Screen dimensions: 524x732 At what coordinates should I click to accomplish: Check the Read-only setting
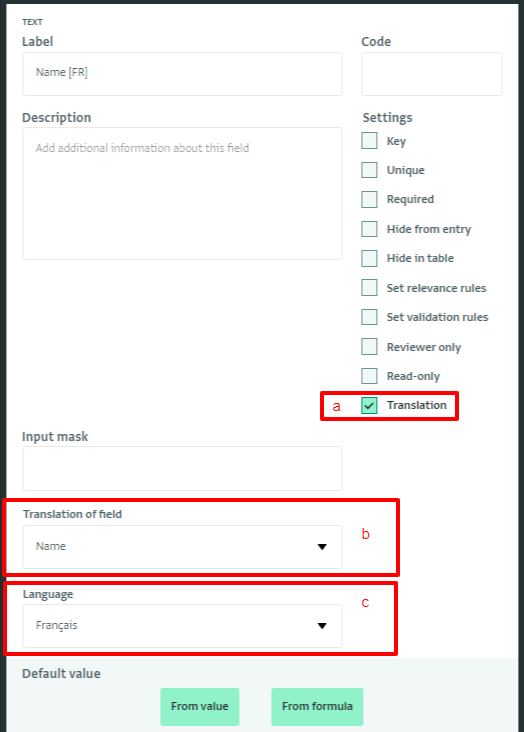(369, 376)
